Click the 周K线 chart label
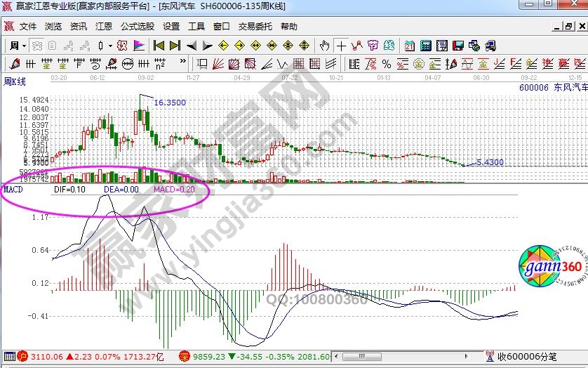This screenshot has width=588, height=368. [15, 81]
